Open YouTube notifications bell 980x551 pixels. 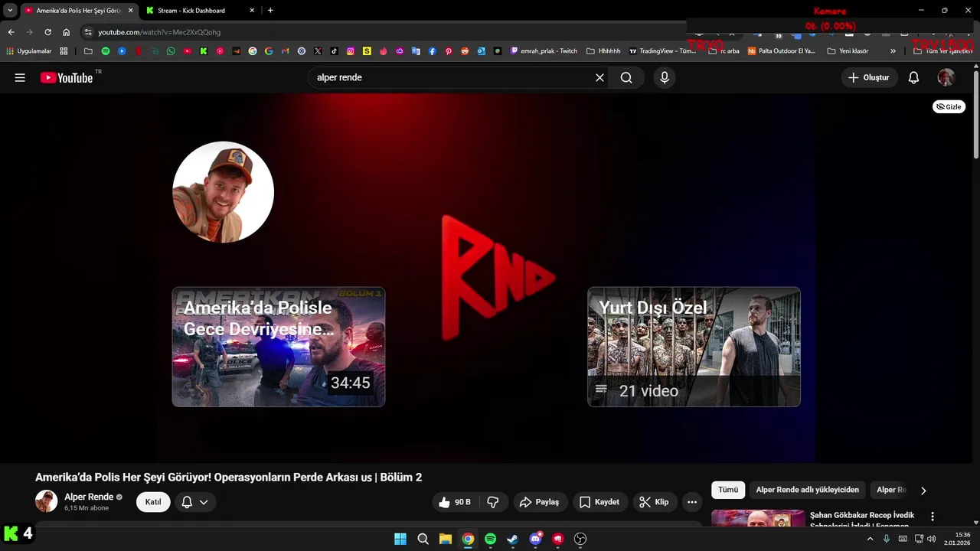[x=913, y=77]
